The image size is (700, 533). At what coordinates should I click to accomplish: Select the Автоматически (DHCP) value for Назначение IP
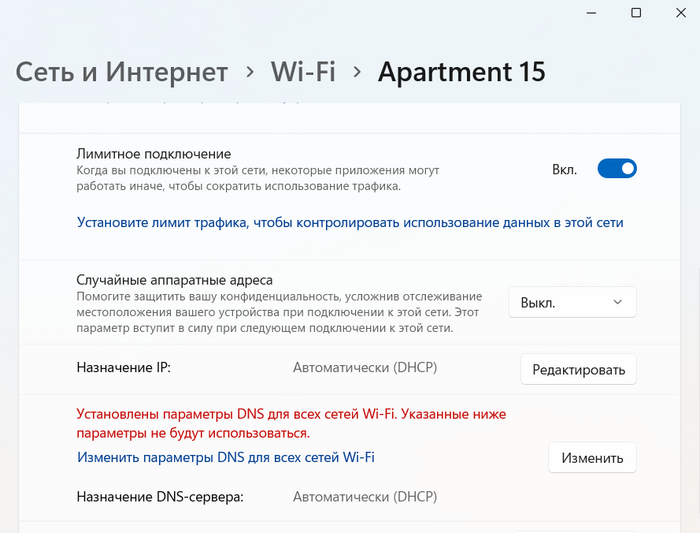click(x=365, y=368)
